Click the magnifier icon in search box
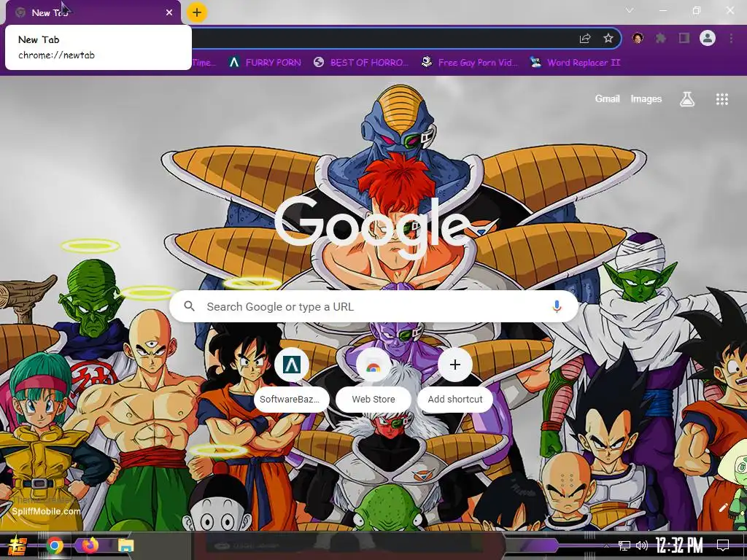This screenshot has height=560, width=747. [x=189, y=306]
